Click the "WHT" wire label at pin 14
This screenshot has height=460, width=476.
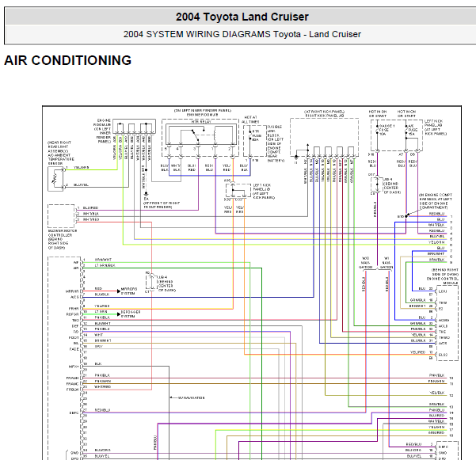[x=99, y=335]
